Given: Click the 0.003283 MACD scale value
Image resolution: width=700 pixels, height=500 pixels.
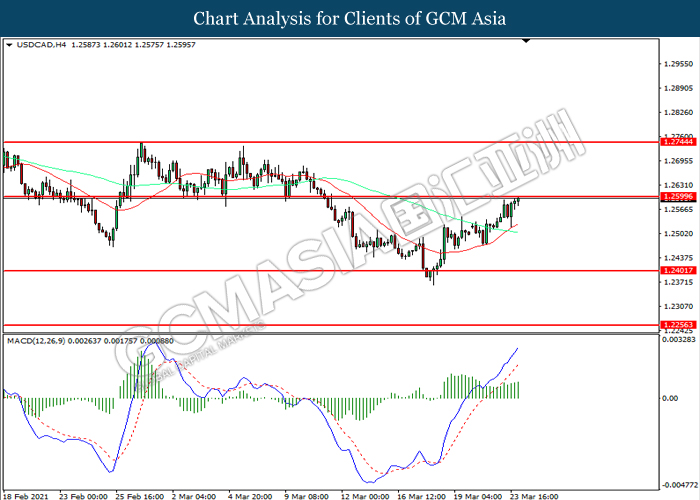Looking at the screenshot, I should point(679,339).
